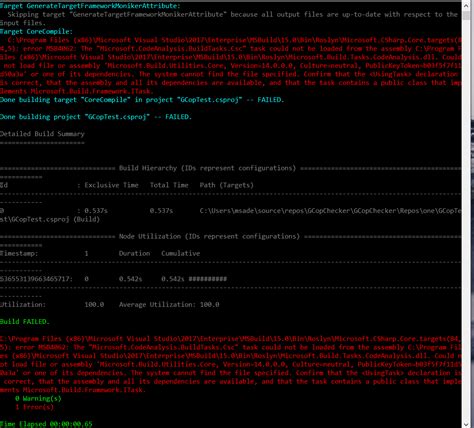Click the "Build Hierarchy" section header
This screenshot has height=428, width=474.
(207, 168)
